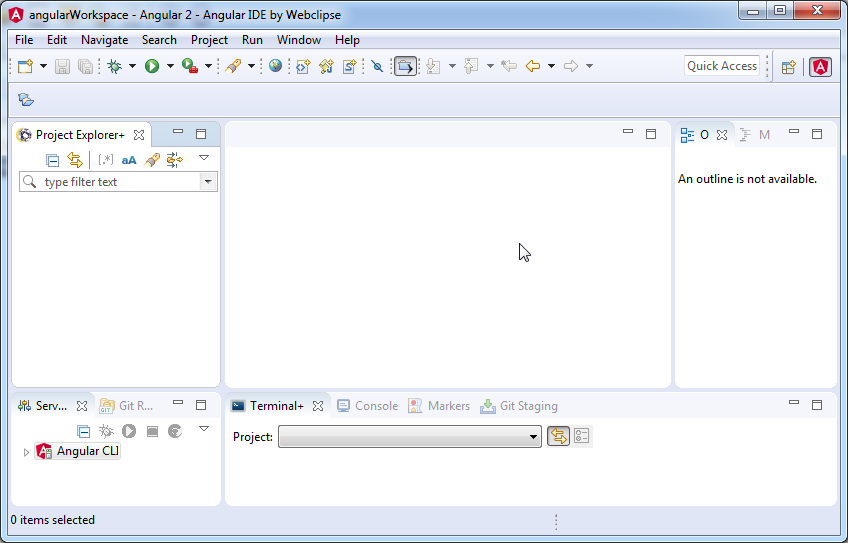Screen dimensions: 848x543
Task: Toggle Link with Editor in Project Explorer
Action: click(x=75, y=160)
